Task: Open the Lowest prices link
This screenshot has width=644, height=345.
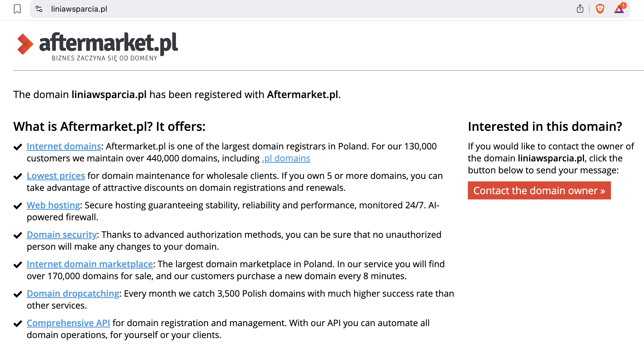Action: (x=56, y=176)
